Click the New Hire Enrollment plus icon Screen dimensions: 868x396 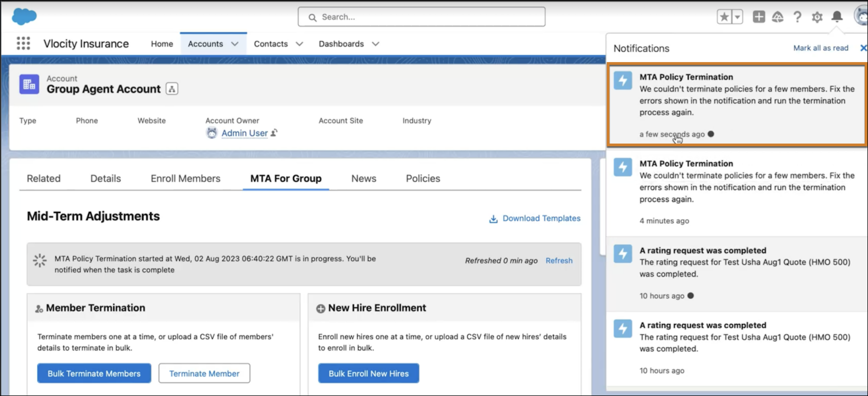point(321,308)
